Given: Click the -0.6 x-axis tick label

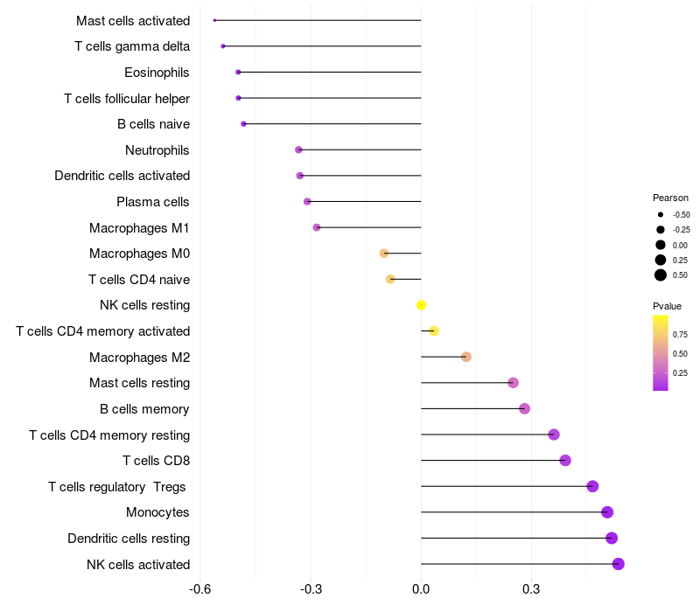Looking at the screenshot, I should point(200,589).
